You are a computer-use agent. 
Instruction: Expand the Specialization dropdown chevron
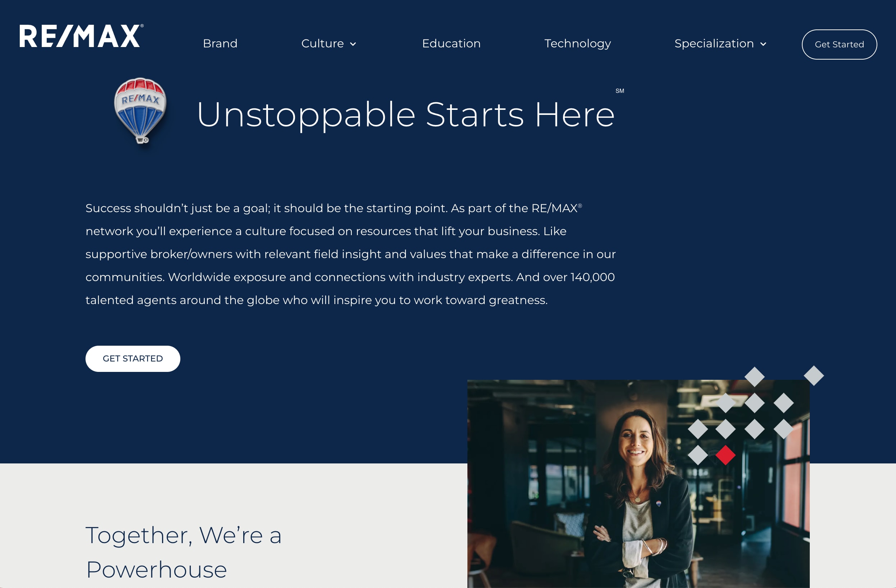(763, 44)
